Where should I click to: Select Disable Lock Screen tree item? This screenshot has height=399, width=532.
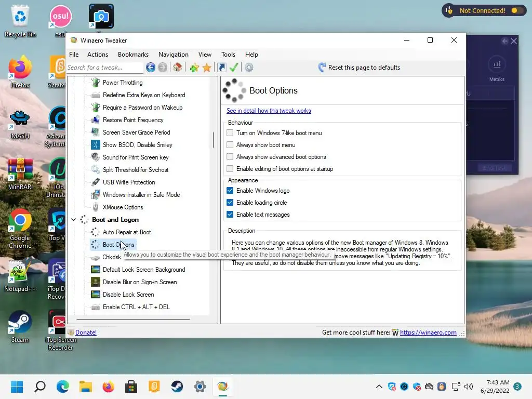click(x=128, y=295)
